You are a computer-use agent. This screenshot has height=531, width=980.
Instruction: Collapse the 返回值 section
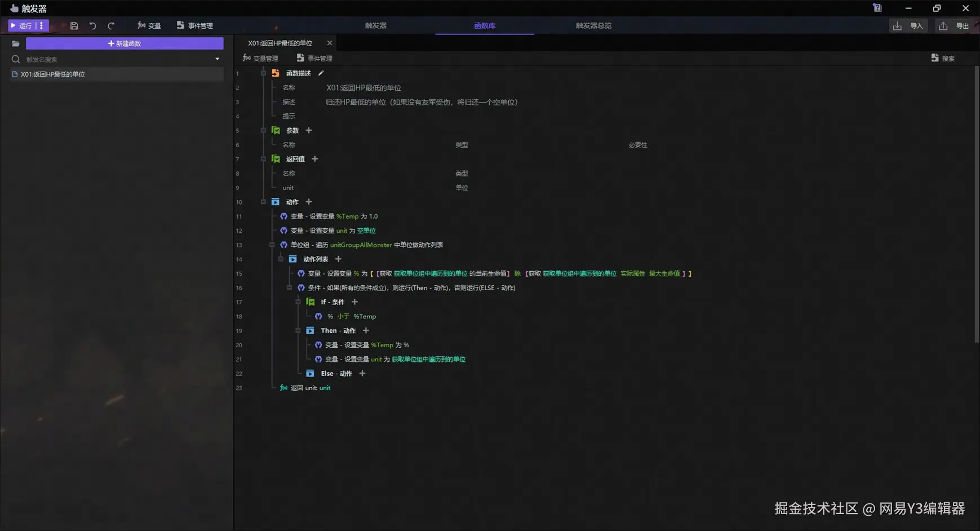point(263,159)
